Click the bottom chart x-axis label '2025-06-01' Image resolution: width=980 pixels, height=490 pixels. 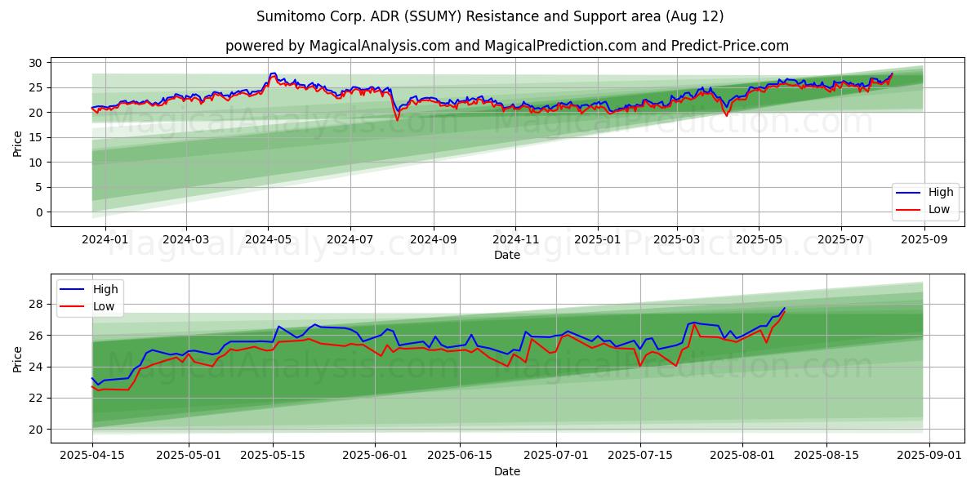(x=375, y=457)
